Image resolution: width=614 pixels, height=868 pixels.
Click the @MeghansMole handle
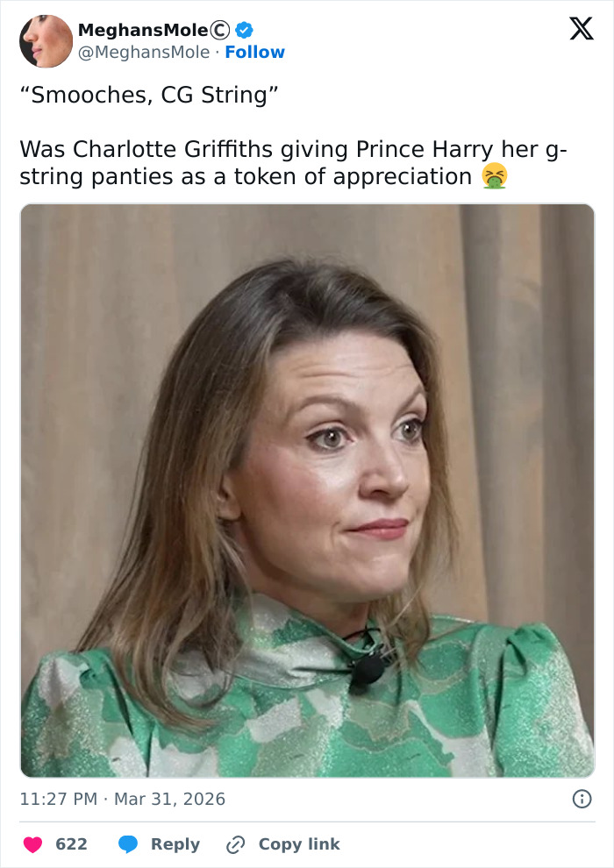pos(142,53)
